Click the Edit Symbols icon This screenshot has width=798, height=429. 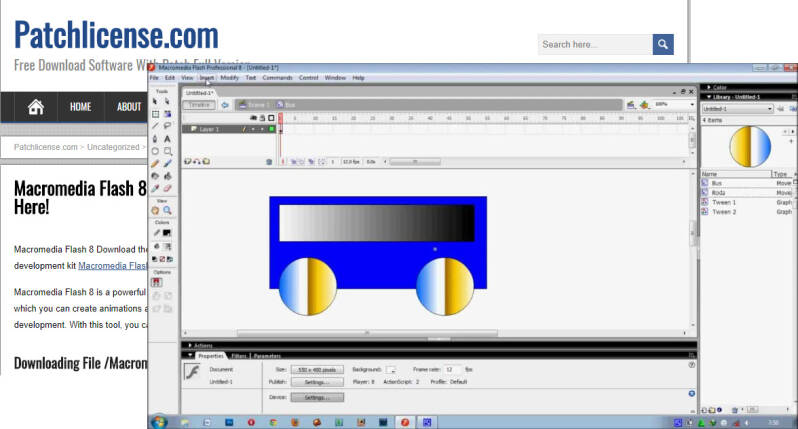(645, 104)
